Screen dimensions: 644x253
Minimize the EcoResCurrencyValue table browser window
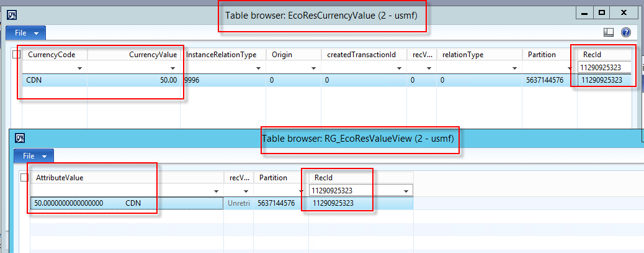[583, 12]
